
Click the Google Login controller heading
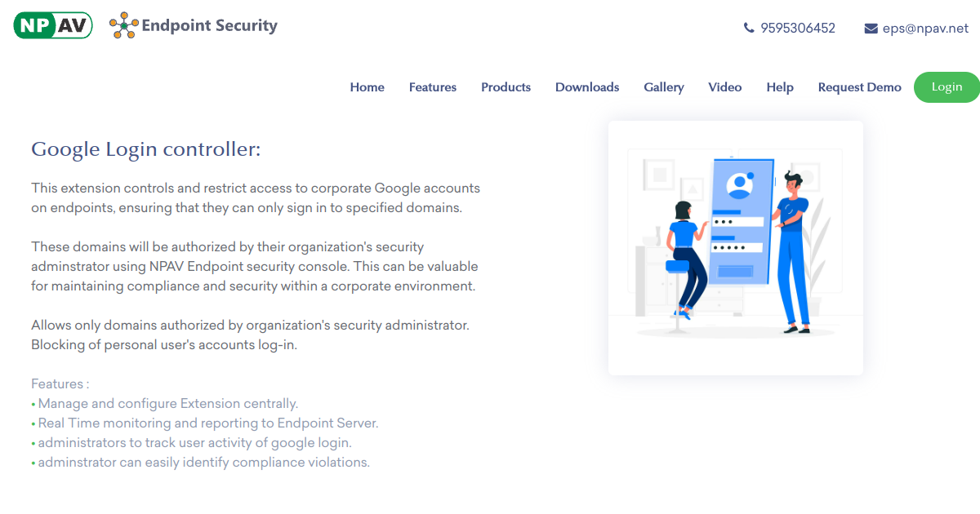pyautogui.click(x=146, y=149)
